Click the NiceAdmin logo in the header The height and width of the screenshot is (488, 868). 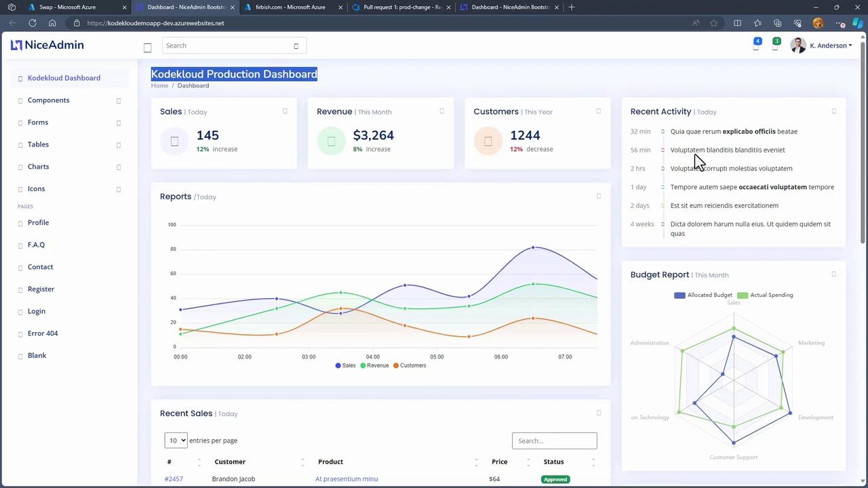click(x=47, y=45)
